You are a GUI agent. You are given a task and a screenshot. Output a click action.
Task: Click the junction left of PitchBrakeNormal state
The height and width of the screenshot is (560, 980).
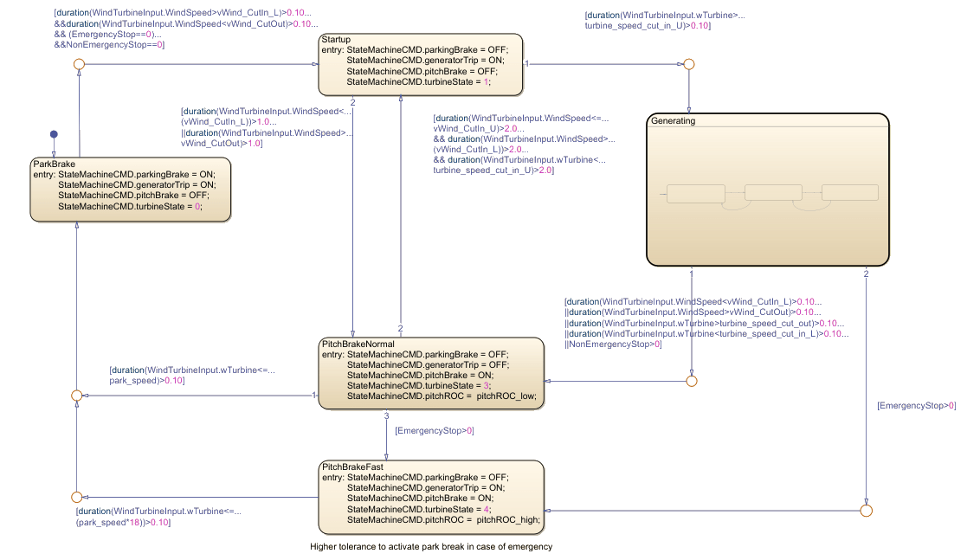click(76, 396)
